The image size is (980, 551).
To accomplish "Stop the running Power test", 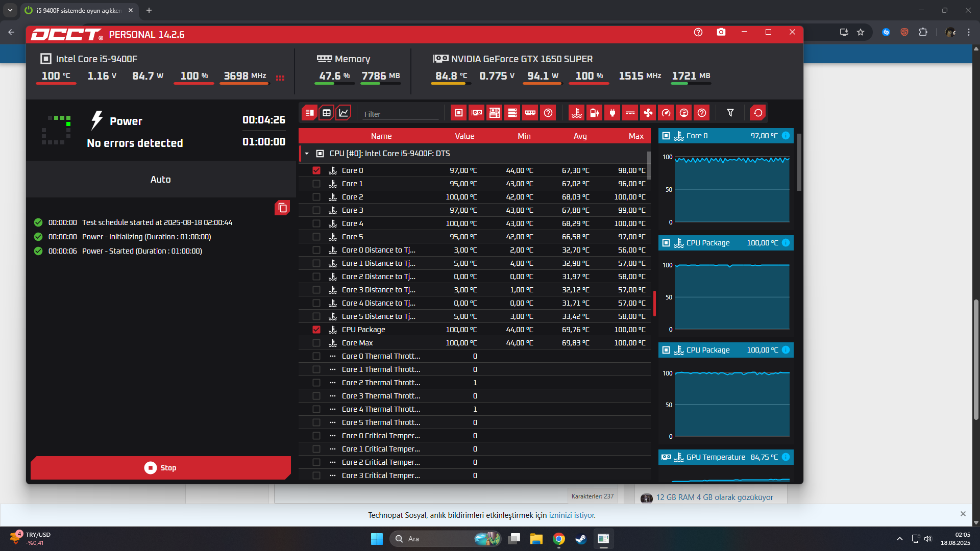I will click(x=160, y=468).
